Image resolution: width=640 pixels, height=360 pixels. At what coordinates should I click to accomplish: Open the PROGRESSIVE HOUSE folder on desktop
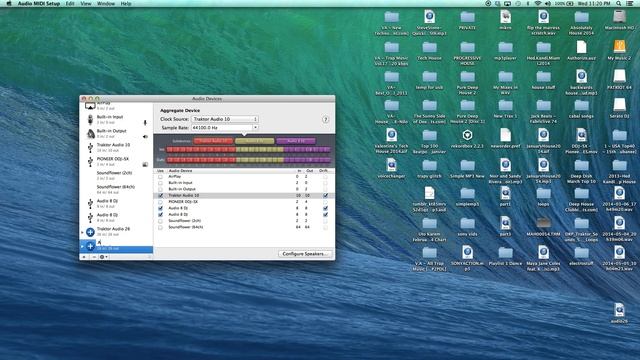click(467, 47)
